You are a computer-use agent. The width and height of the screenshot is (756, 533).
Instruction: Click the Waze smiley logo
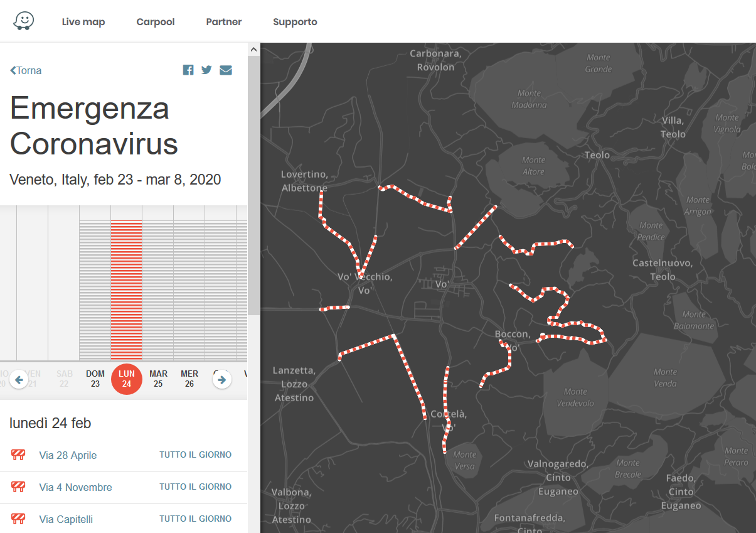tap(23, 19)
